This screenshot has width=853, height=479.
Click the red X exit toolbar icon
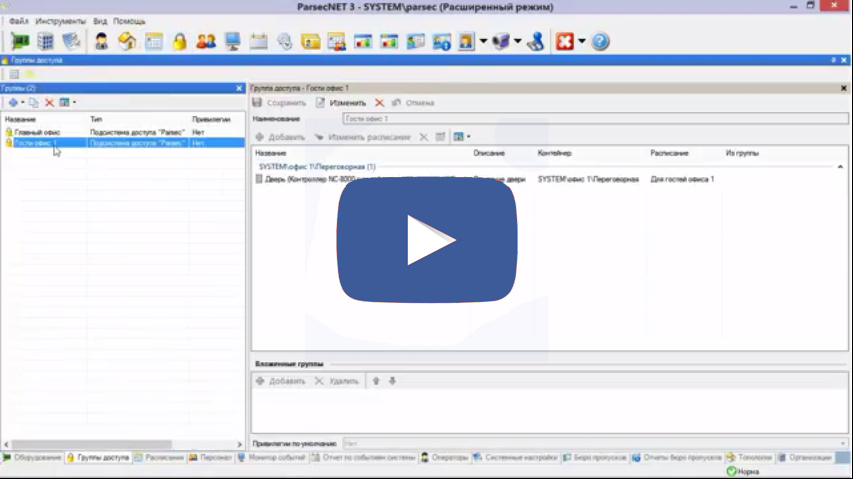[x=565, y=41]
